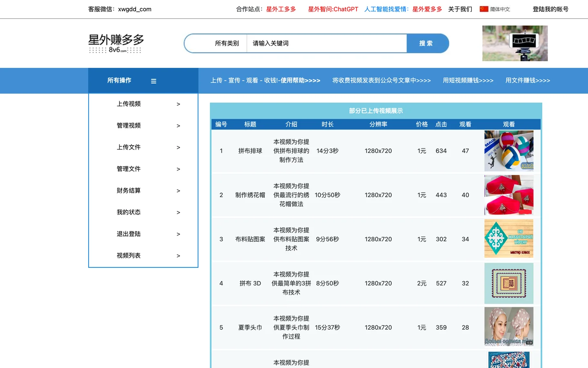Click the 星外工多多 partner site link
Screen dimensions: 588x368
(281, 9)
